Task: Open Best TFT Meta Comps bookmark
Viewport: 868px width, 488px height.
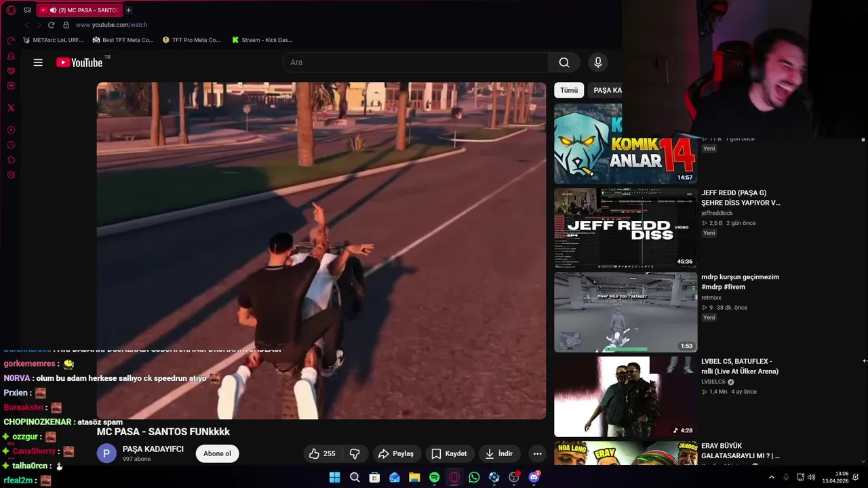Action: [x=123, y=40]
